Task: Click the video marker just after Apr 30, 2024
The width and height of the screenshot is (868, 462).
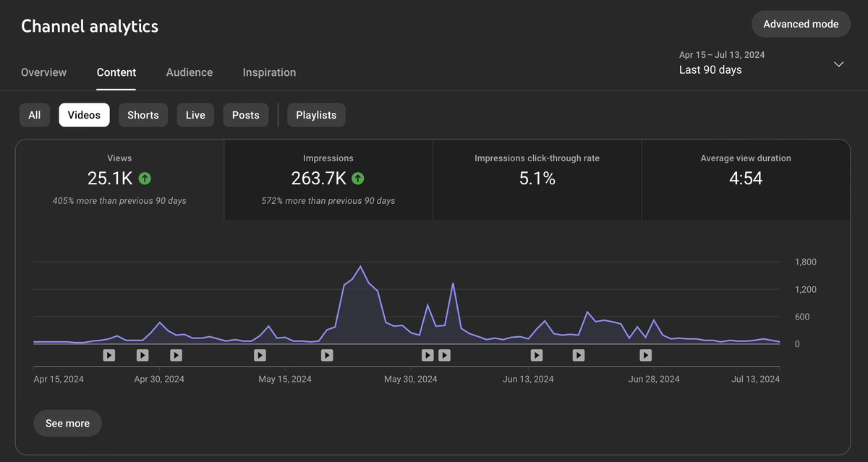Action: 176,355
